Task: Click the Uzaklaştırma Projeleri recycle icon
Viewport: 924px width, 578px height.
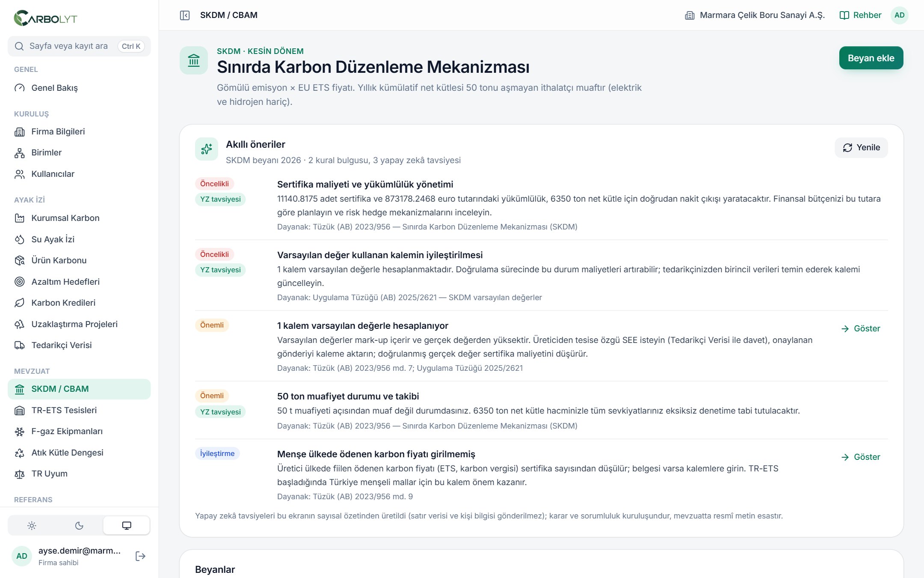Action: click(x=20, y=324)
